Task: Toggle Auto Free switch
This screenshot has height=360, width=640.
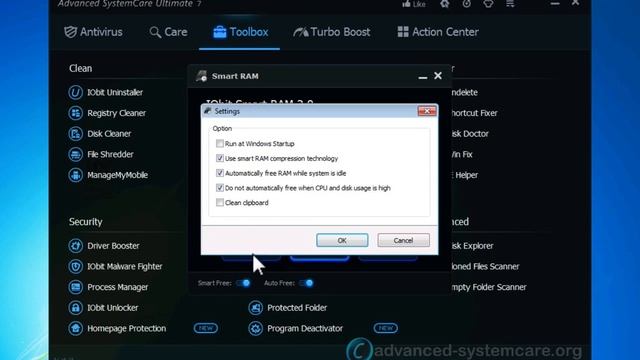Action: pyautogui.click(x=306, y=283)
